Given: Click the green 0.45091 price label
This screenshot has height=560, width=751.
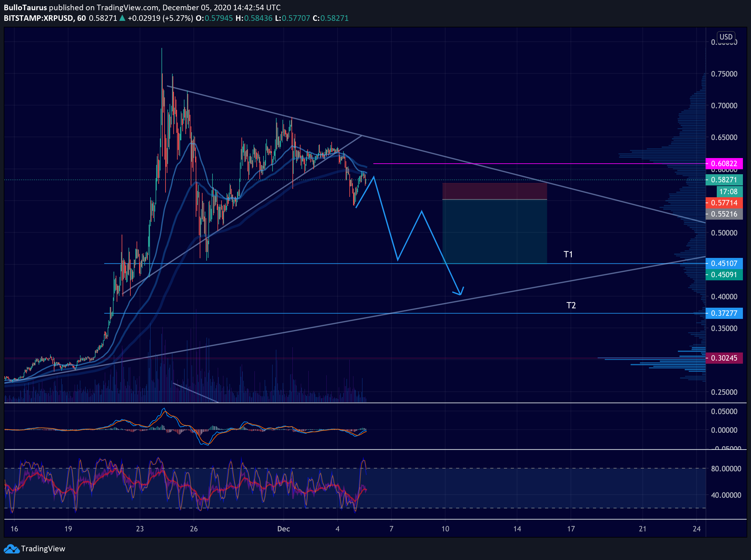Looking at the screenshot, I should (x=724, y=275).
